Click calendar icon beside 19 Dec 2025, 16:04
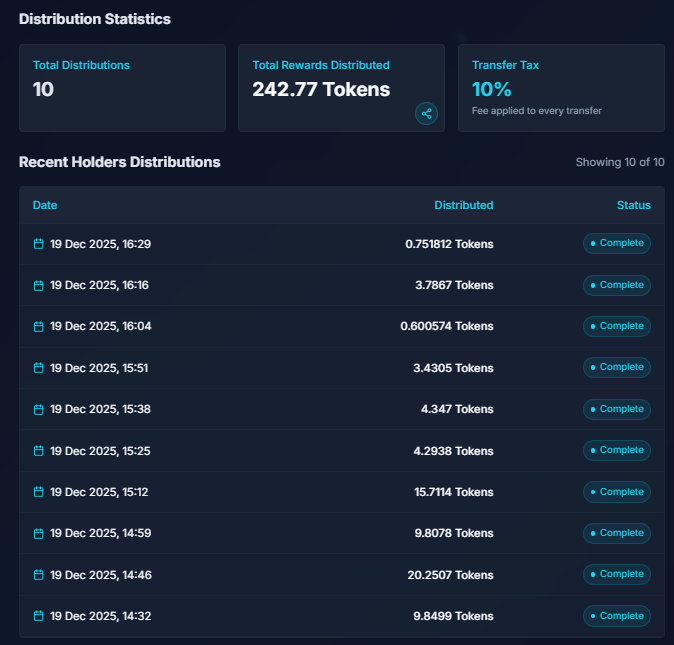The width and height of the screenshot is (674, 645). pos(39,327)
